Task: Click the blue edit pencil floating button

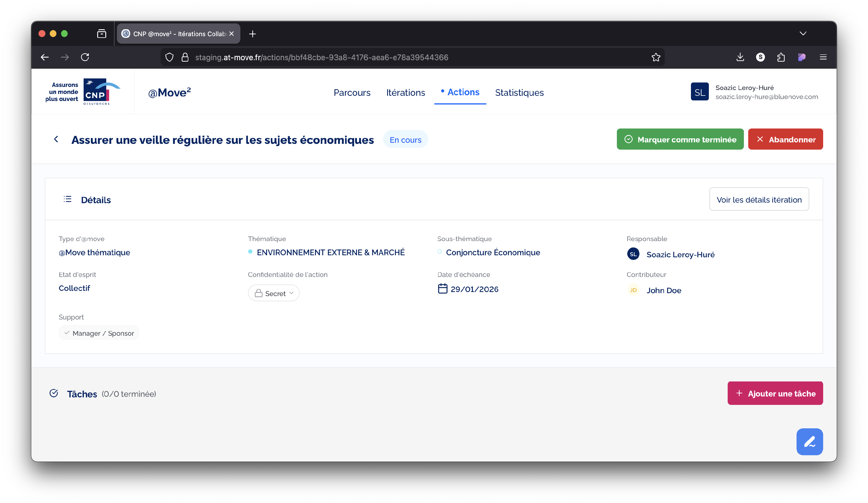Action: coord(809,441)
